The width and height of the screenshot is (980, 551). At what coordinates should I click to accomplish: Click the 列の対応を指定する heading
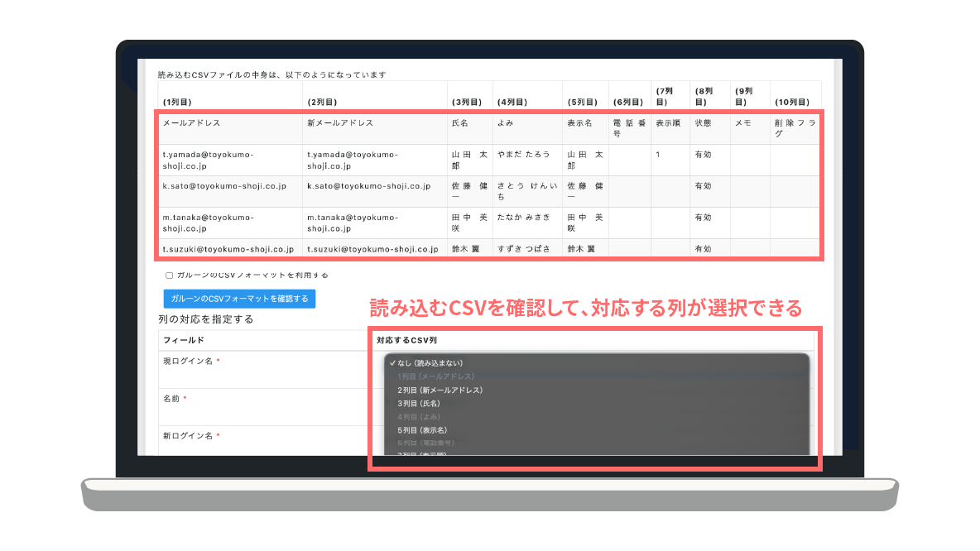(x=205, y=319)
